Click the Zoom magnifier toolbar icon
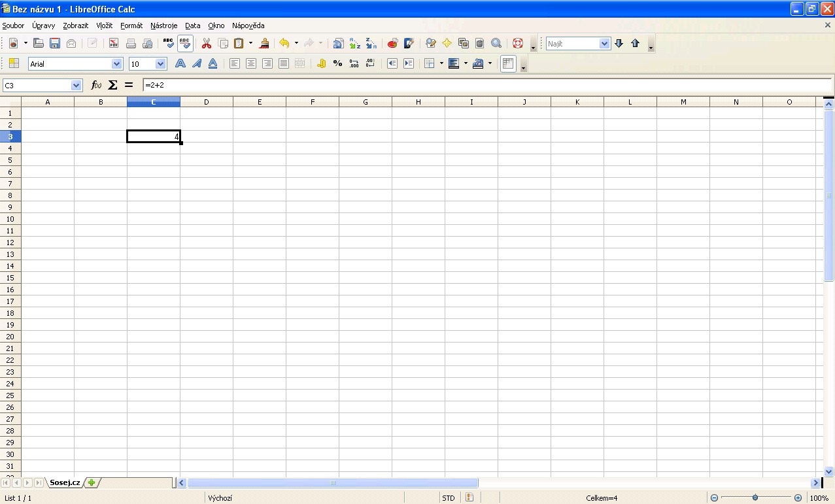The height and width of the screenshot is (504, 835). pos(496,44)
